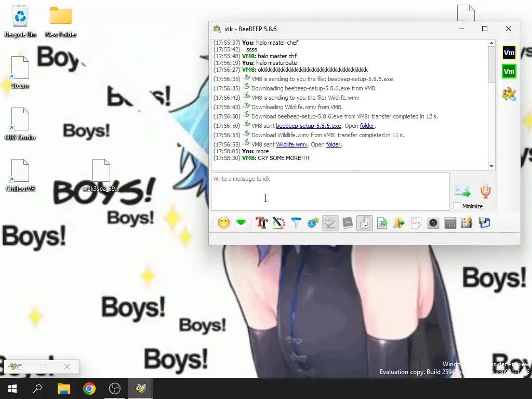Select New Folder on desktop
This screenshot has height=399, width=532.
pyautogui.click(x=60, y=21)
